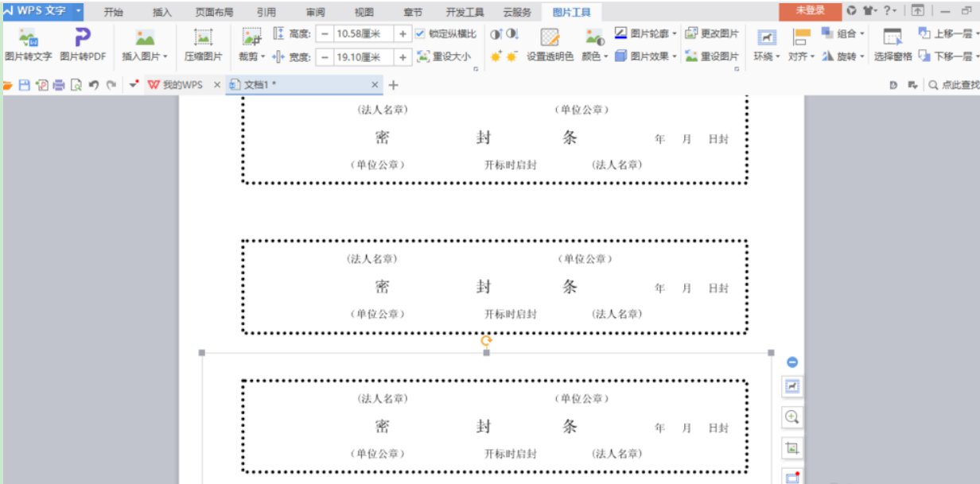Click the 重设大小 button
The height and width of the screenshot is (484, 980).
coord(444,56)
